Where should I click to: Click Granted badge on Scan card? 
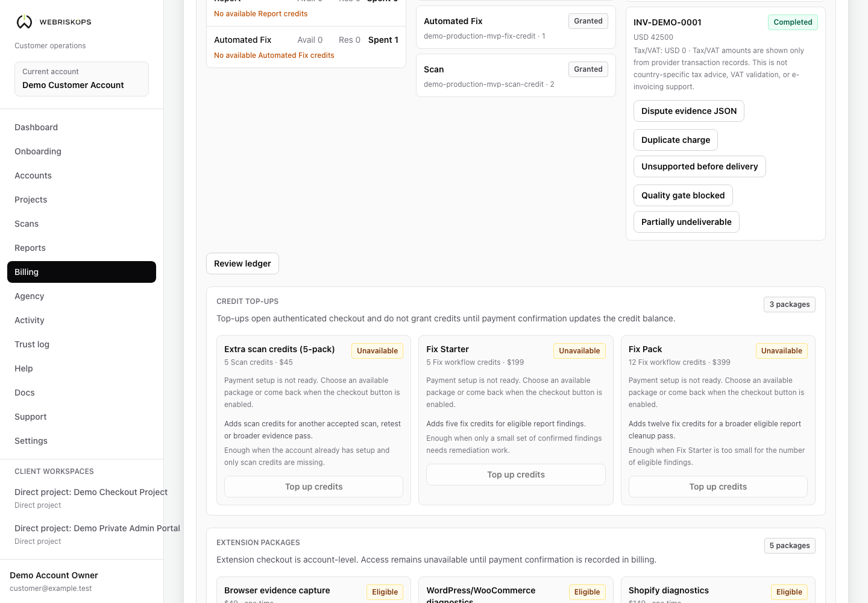(x=588, y=69)
